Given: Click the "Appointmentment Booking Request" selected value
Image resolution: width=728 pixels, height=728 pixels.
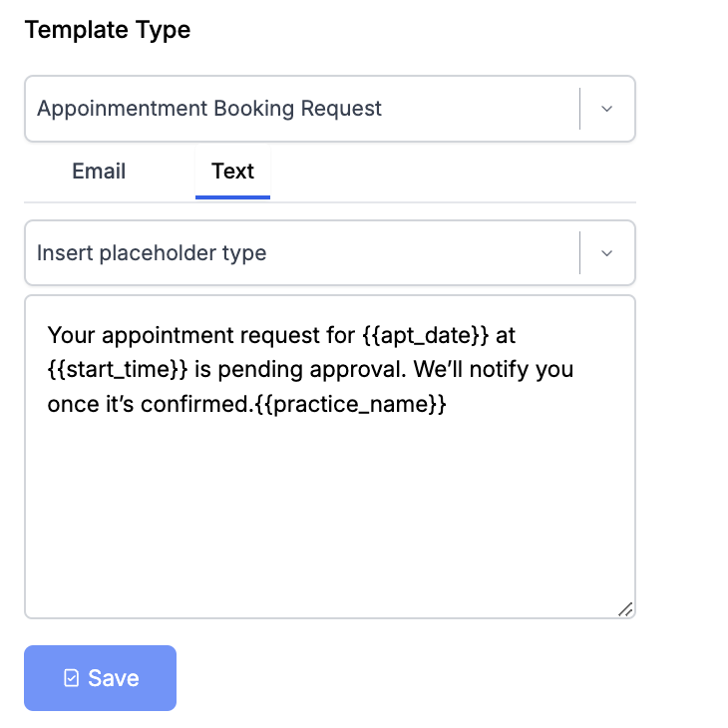Looking at the screenshot, I should pos(209,109).
